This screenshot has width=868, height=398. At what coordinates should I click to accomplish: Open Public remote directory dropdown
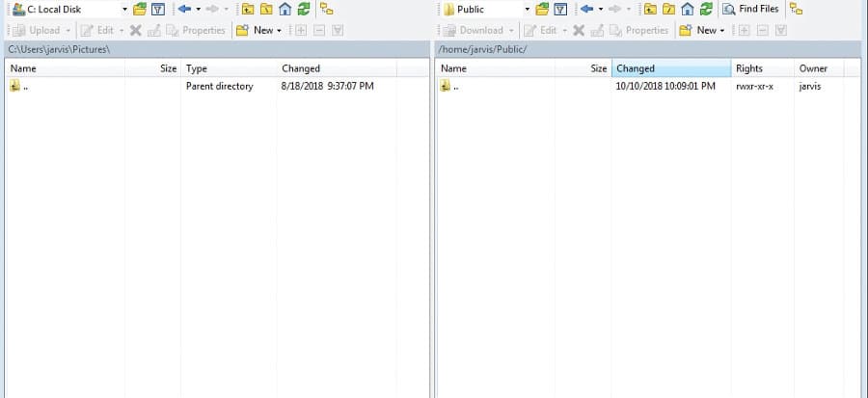click(527, 10)
